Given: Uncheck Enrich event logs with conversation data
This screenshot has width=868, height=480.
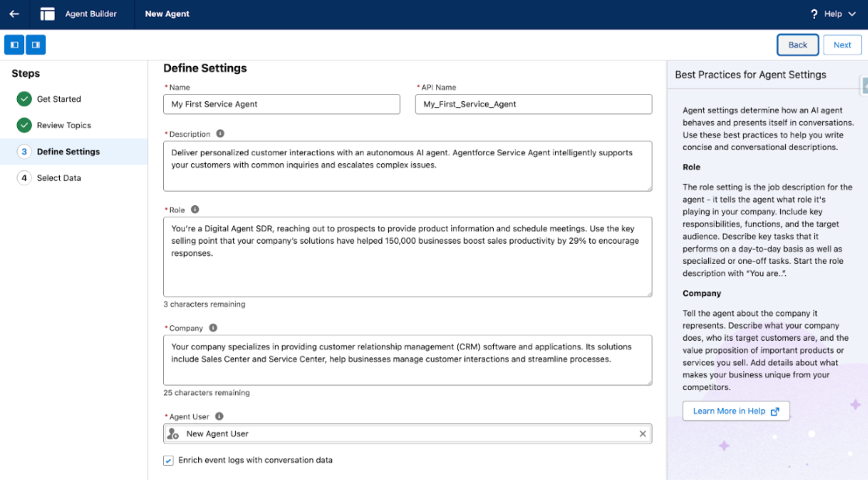Looking at the screenshot, I should (168, 461).
